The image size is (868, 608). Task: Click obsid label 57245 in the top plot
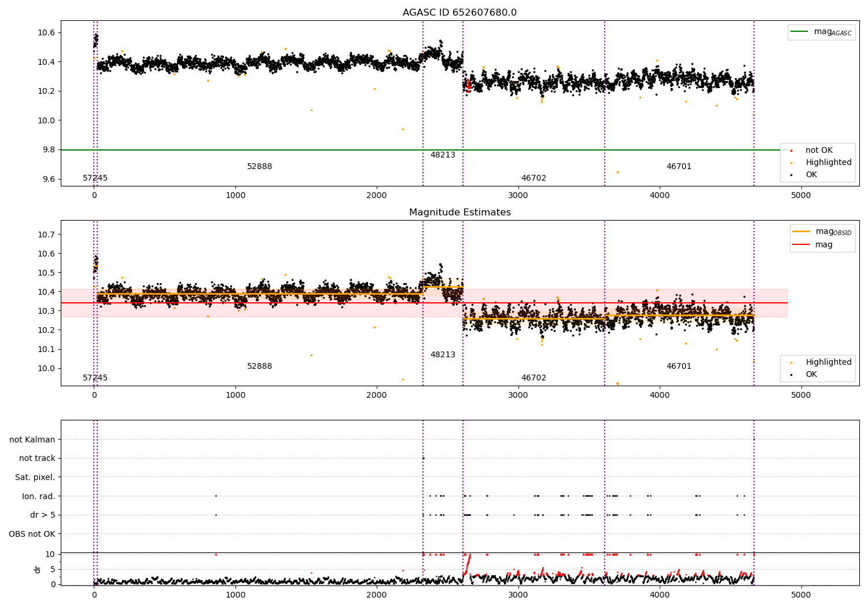pos(95,178)
